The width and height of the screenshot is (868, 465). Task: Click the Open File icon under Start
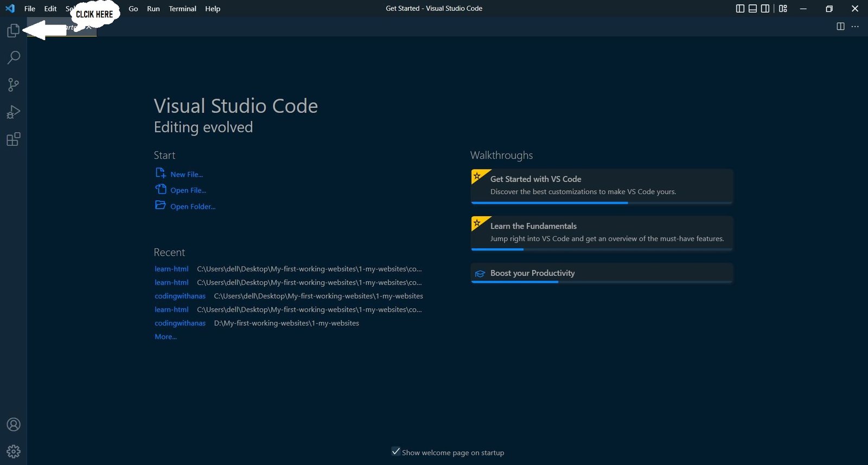161,189
